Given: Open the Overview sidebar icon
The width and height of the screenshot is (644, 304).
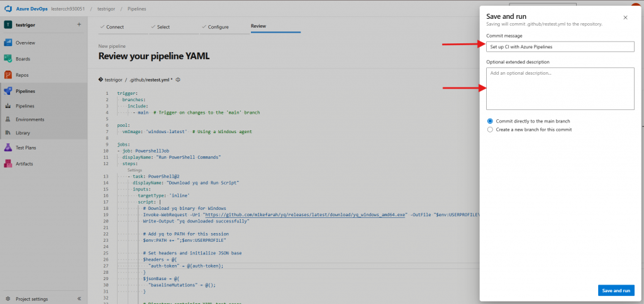Looking at the screenshot, I should pyautogui.click(x=8, y=43).
